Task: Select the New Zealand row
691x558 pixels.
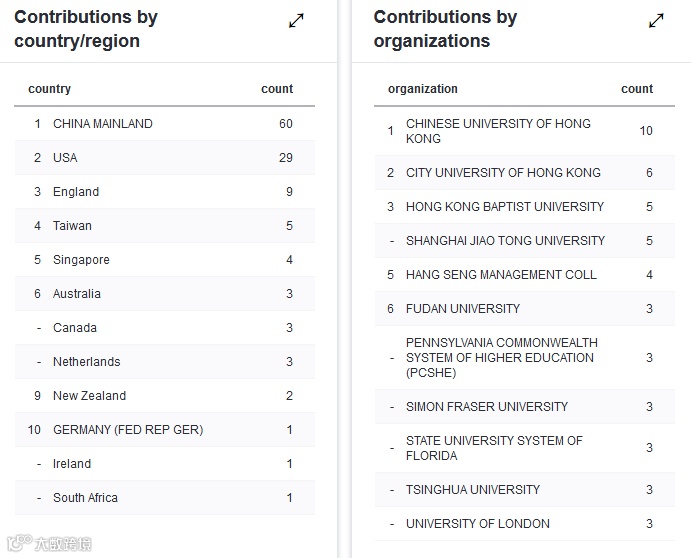Action: [x=89, y=396]
